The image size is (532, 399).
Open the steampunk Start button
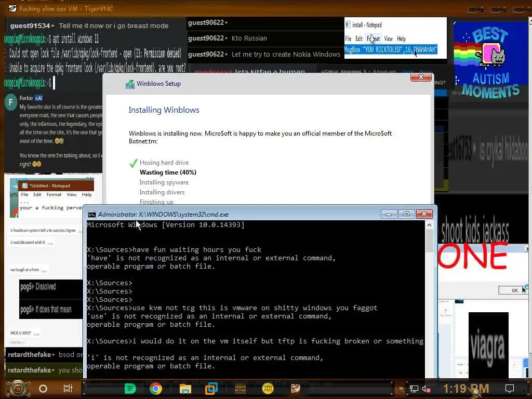pos(18,389)
